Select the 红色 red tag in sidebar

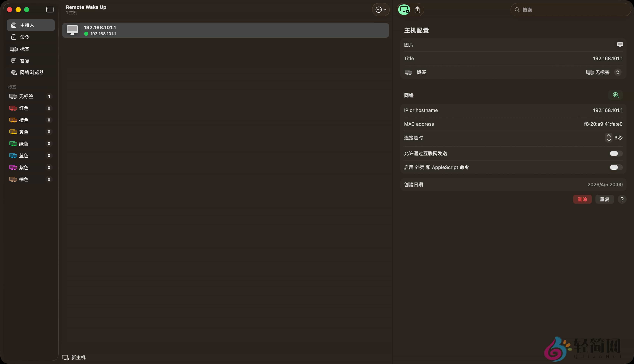point(24,108)
